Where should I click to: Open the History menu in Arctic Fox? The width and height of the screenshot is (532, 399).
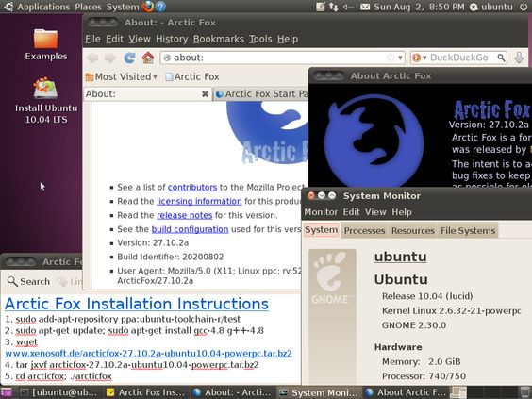pyautogui.click(x=172, y=39)
